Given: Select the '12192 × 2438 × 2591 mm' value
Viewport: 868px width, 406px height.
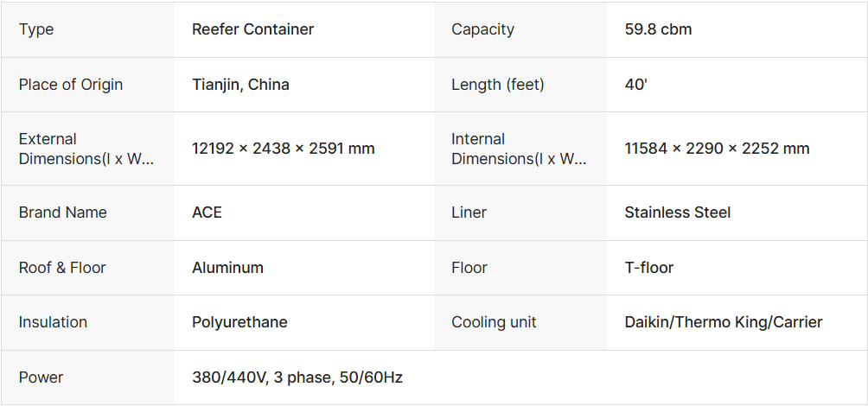Looking at the screenshot, I should click(283, 149).
